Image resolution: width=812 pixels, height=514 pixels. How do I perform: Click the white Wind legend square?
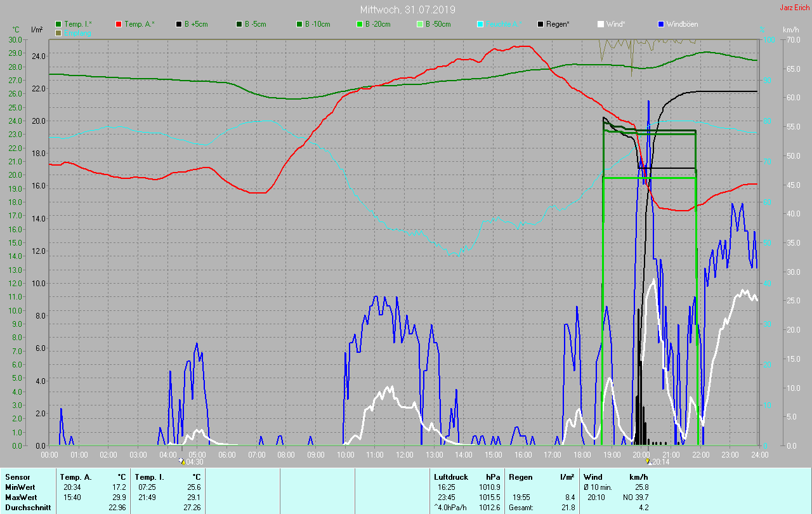pyautogui.click(x=601, y=24)
